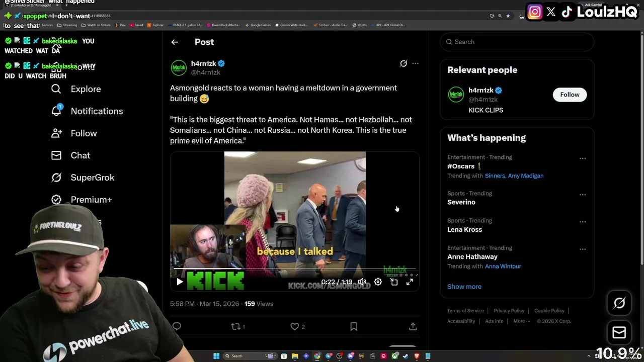Open SuperGrok in X sidebar

click(x=83, y=177)
